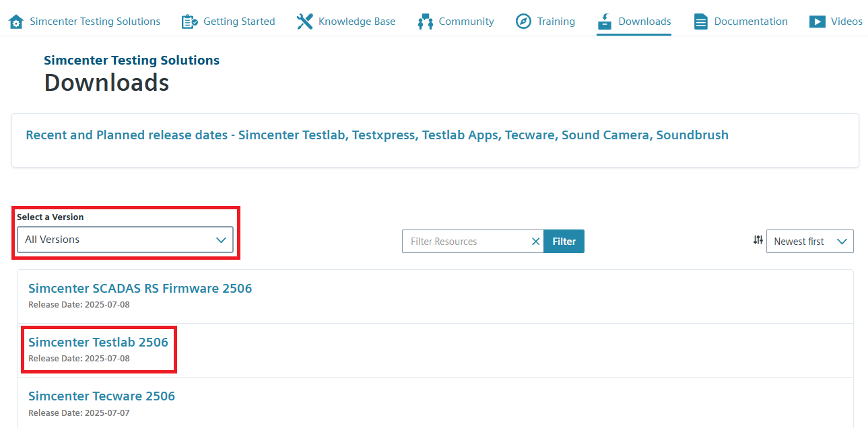
Task: Click inside the Filter Resources input field
Action: pyautogui.click(x=465, y=241)
